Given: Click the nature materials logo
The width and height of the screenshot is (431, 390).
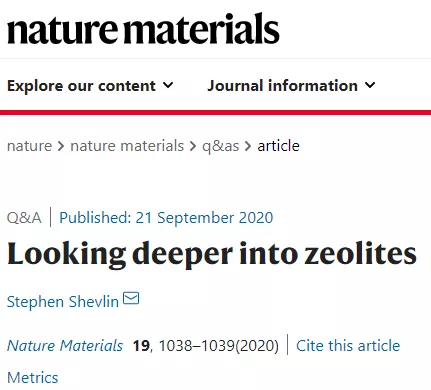Looking at the screenshot, I should [143, 29].
